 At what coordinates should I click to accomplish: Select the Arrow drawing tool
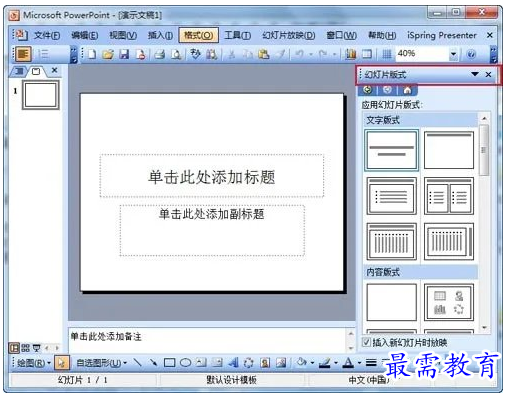(153, 362)
